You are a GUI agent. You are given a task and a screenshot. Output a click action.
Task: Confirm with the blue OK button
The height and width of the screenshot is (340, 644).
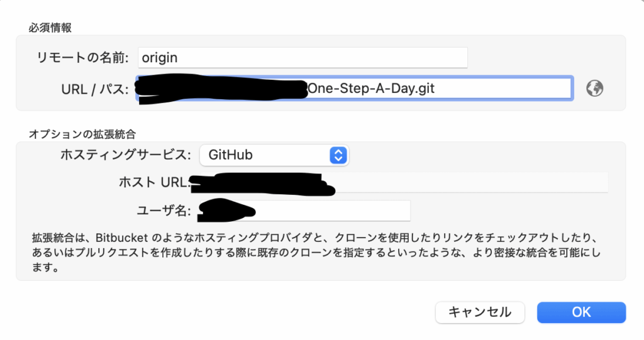(581, 312)
